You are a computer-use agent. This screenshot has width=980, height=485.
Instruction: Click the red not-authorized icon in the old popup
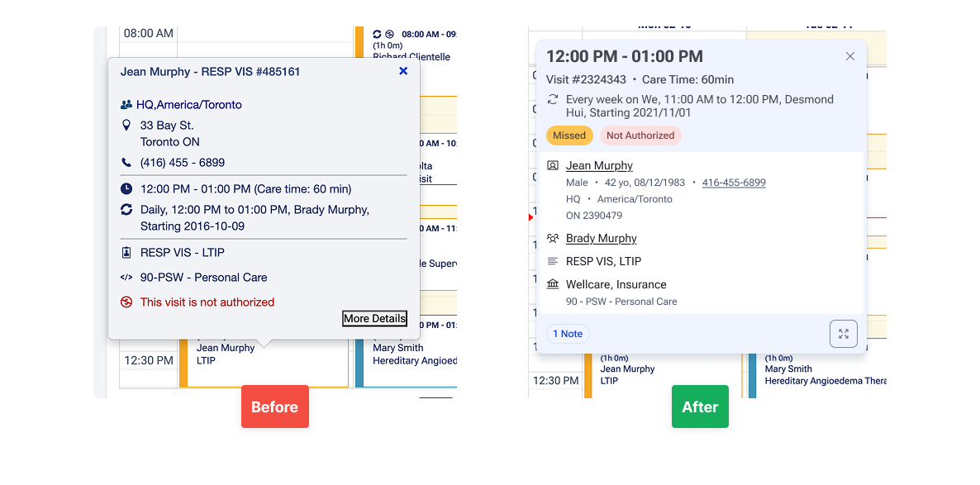click(x=126, y=302)
